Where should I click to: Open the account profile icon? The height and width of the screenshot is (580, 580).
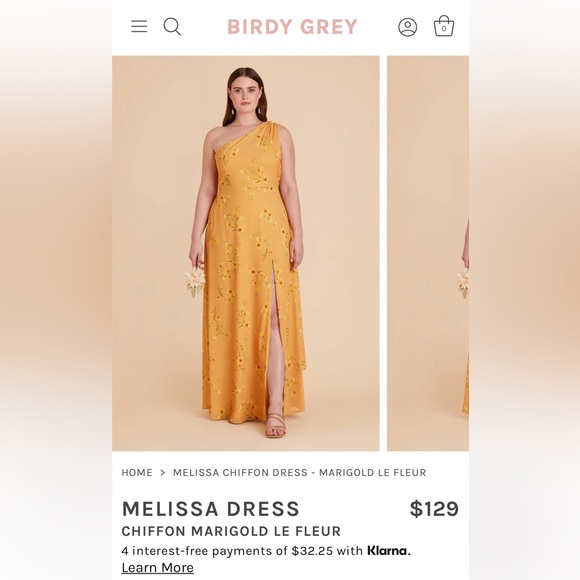(x=407, y=27)
